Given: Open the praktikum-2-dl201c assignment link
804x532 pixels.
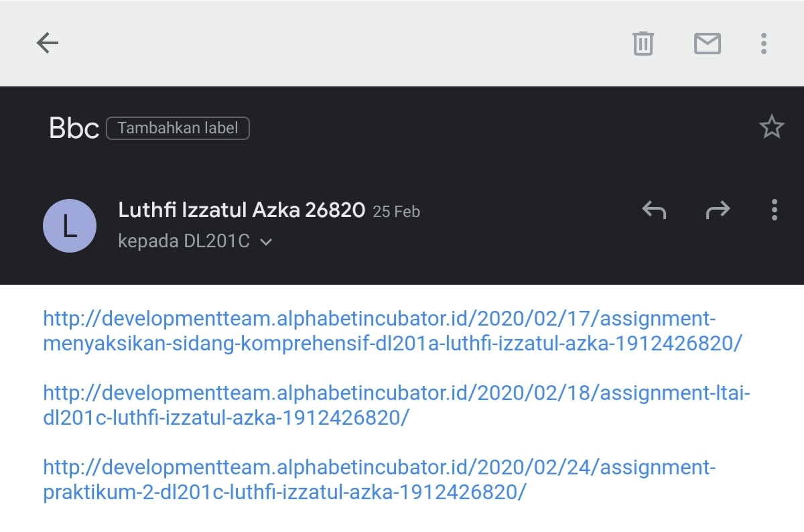Looking at the screenshot, I should 285,492.
